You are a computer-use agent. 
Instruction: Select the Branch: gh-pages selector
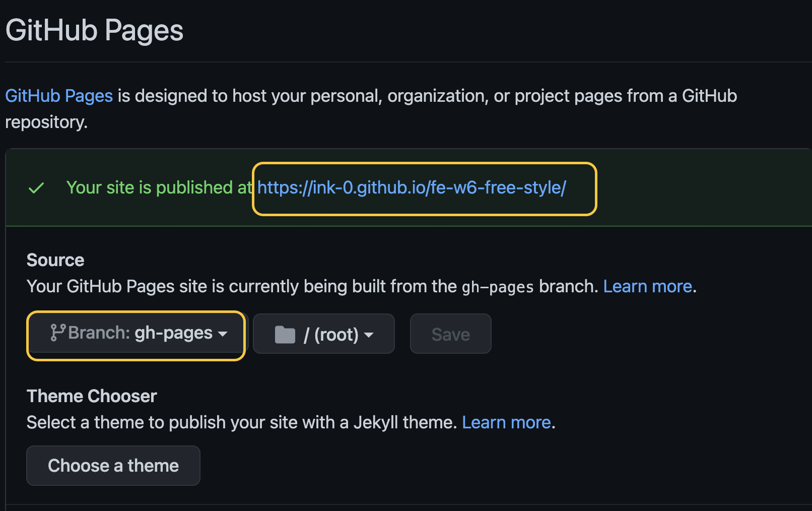pos(136,333)
